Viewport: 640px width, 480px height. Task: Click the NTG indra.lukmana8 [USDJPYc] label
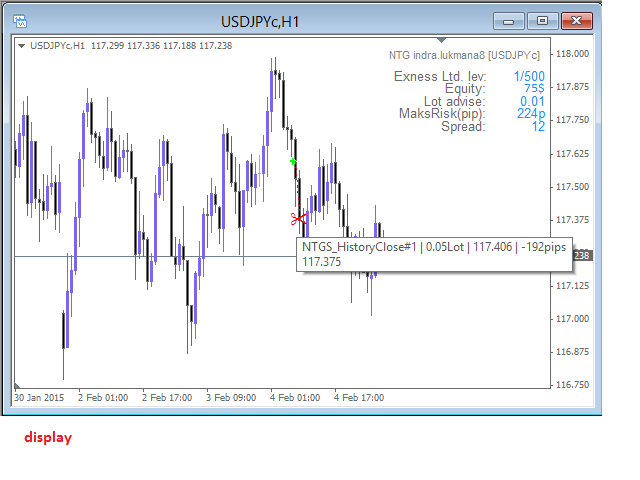pyautogui.click(x=464, y=55)
